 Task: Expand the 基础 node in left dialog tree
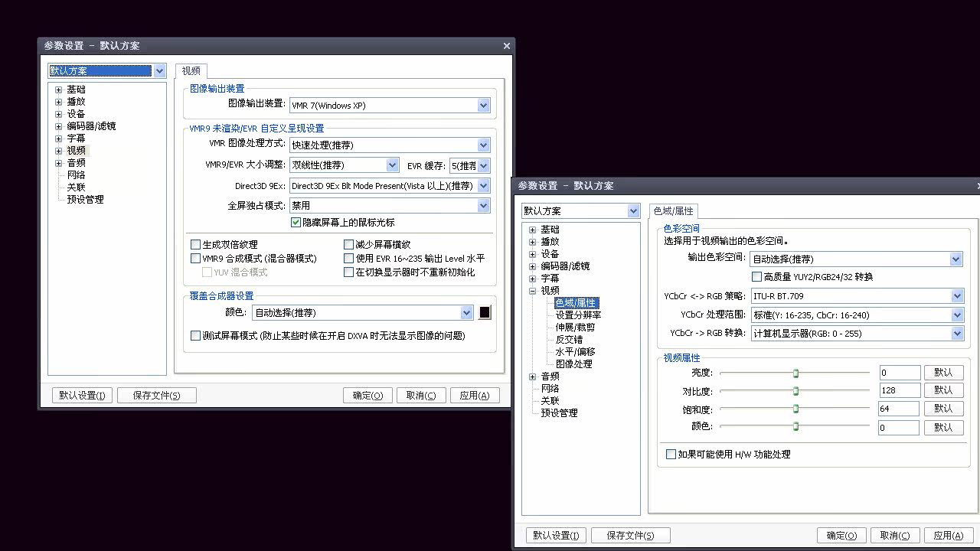(59, 90)
